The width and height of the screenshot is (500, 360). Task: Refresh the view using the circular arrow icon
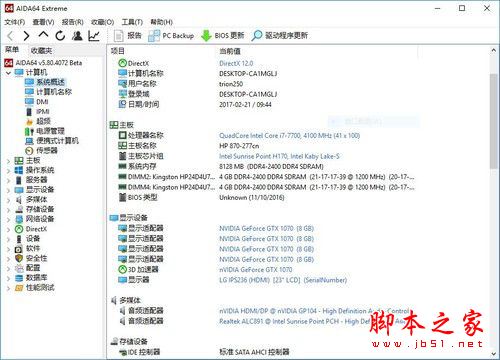pyautogui.click(x=60, y=35)
